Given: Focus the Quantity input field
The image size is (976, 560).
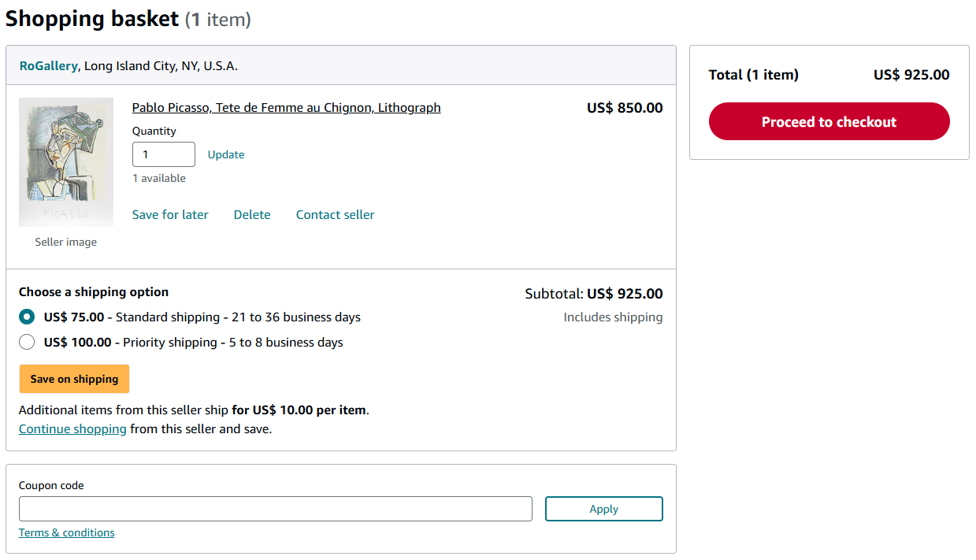Looking at the screenshot, I should pyautogui.click(x=163, y=154).
